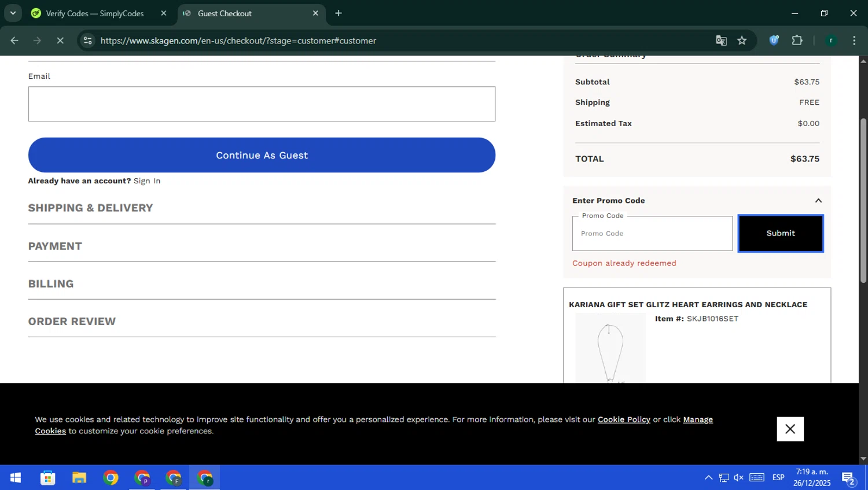Open the ORDER REVIEW section heading
This screenshot has width=868, height=490.
(72, 321)
